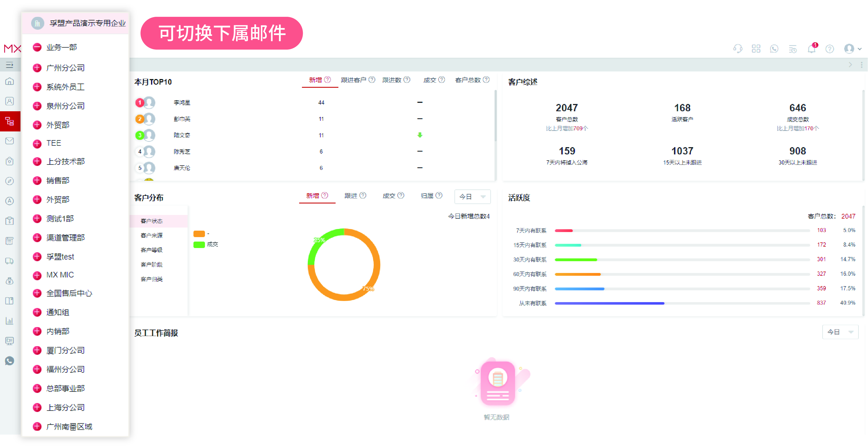Viewport: 868px width, 447px height.
Task: Select the Home icon in the sidebar
Action: click(10, 81)
